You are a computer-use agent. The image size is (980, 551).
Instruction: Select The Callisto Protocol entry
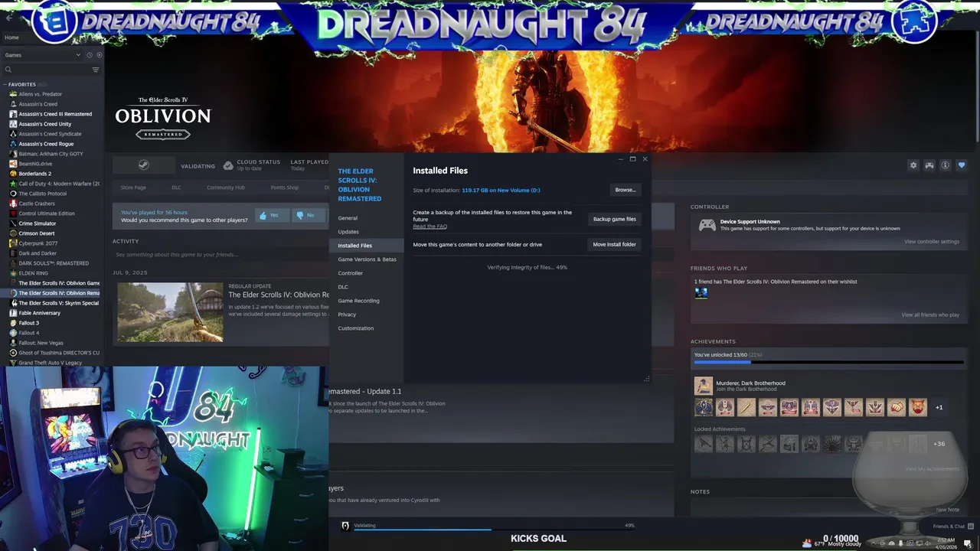[42, 194]
